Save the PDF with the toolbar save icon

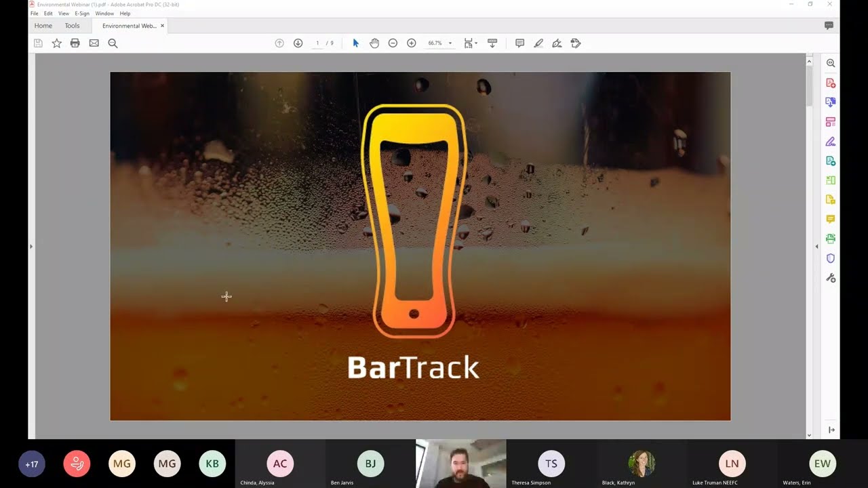pos(38,43)
